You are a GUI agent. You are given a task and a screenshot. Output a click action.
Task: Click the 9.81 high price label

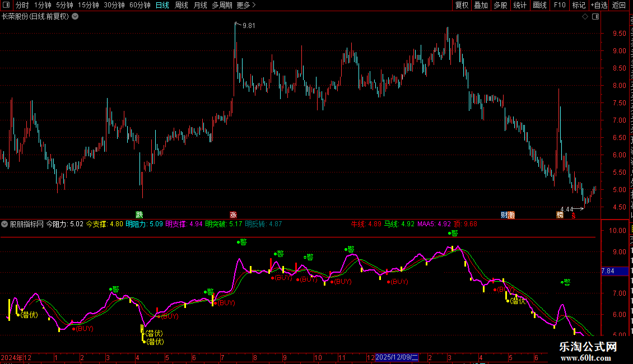[249, 25]
